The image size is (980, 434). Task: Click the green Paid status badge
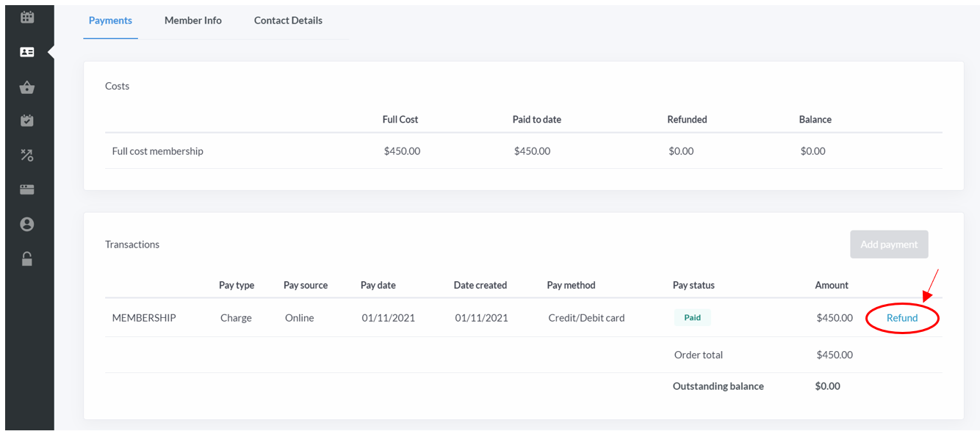[693, 318]
